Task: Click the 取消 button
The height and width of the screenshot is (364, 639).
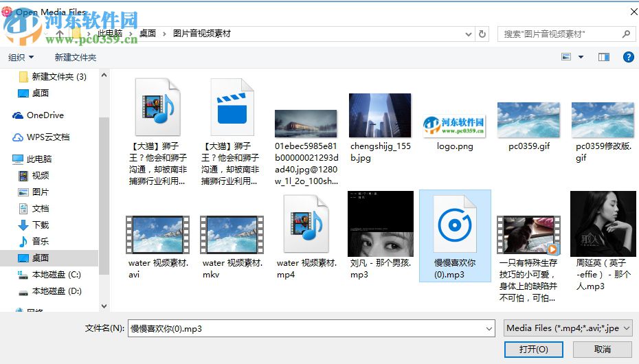Action: coord(603,349)
